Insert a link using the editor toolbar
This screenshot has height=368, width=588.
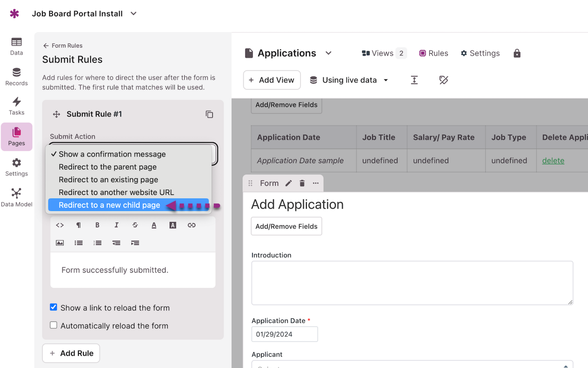pyautogui.click(x=191, y=225)
